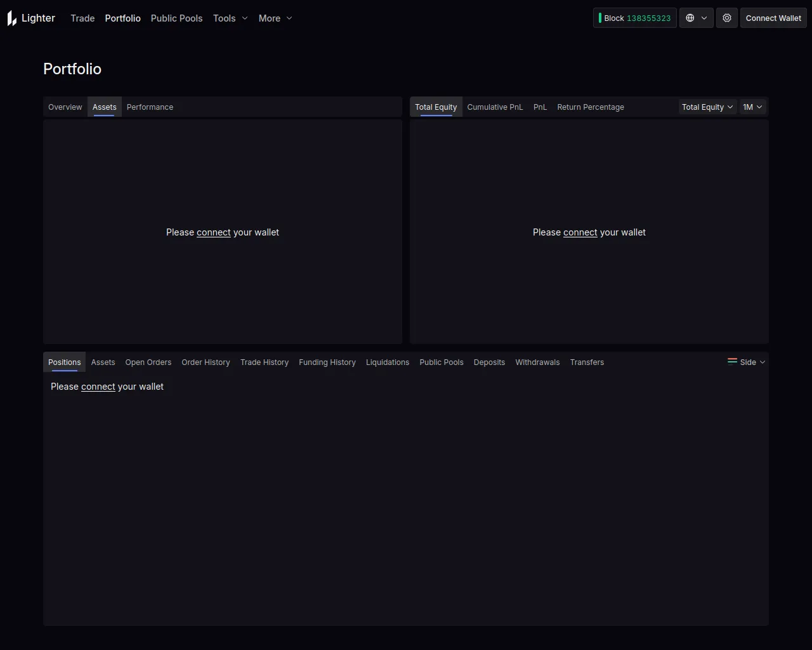Click the Side filter stacked-lines icon
The width and height of the screenshot is (812, 650).
click(732, 362)
